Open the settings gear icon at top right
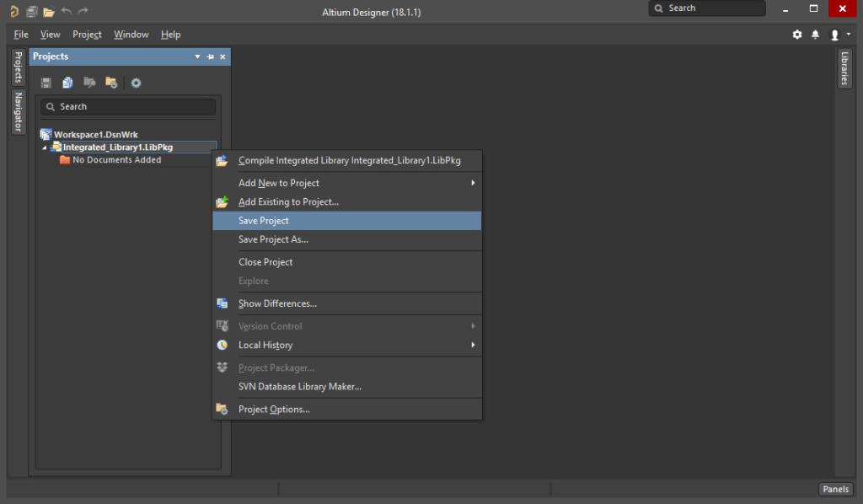Viewport: 863px width, 504px height. click(x=797, y=35)
